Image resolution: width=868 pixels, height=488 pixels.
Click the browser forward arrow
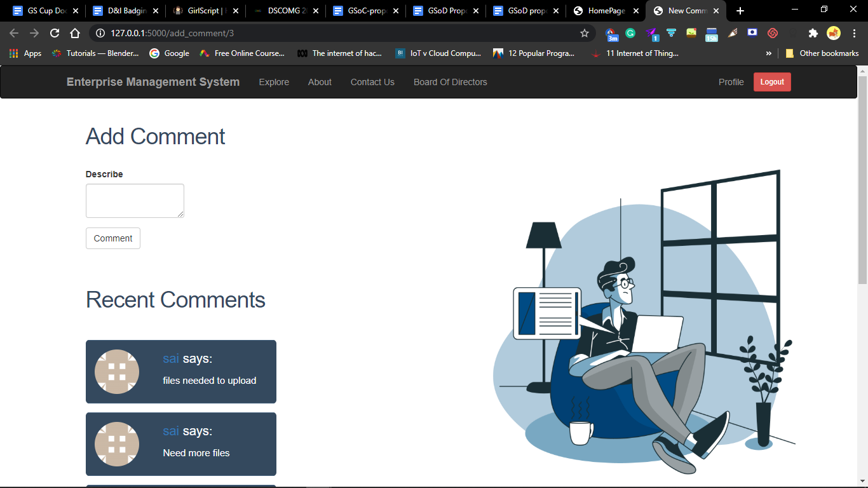point(34,33)
